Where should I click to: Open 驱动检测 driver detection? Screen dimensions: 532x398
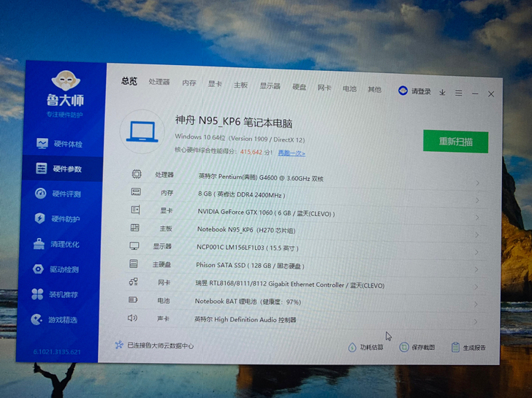pyautogui.click(x=56, y=269)
